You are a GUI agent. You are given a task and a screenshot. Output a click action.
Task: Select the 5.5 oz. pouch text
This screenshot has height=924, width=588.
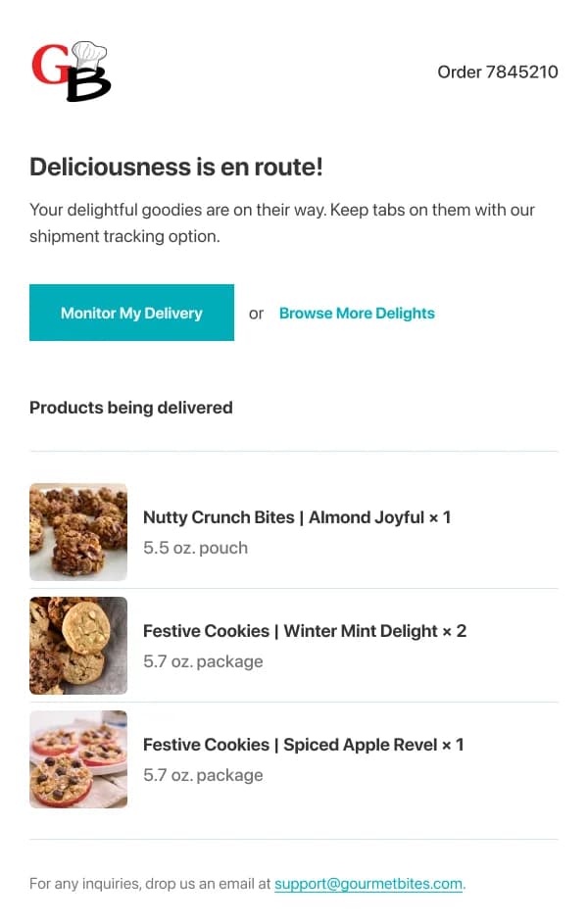195,548
